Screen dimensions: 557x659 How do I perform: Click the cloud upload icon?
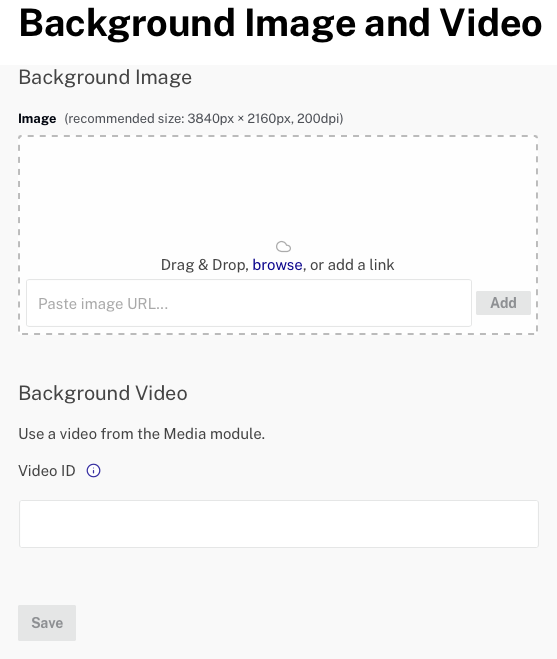click(283, 246)
